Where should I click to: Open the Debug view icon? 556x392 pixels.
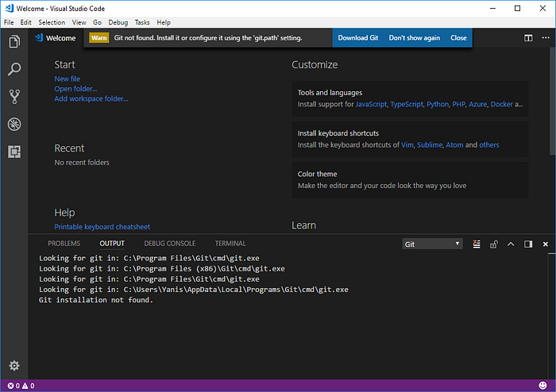click(x=14, y=124)
